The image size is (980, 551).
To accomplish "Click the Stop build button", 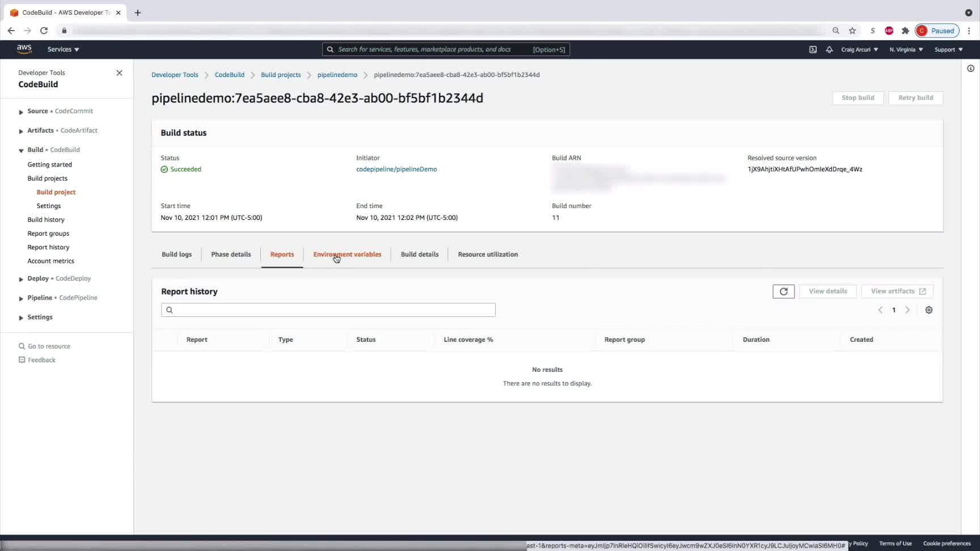I will (x=857, y=98).
